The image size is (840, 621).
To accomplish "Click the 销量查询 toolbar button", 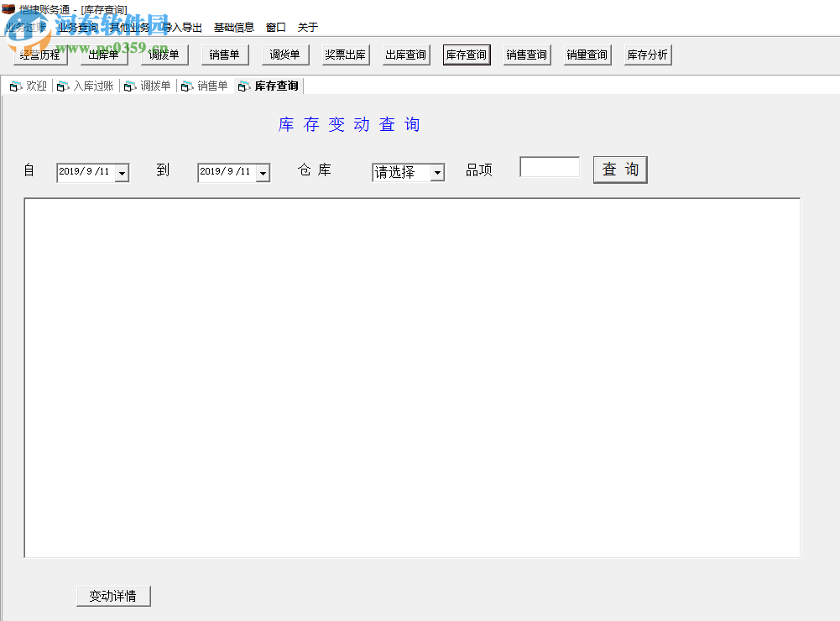I will (587, 55).
